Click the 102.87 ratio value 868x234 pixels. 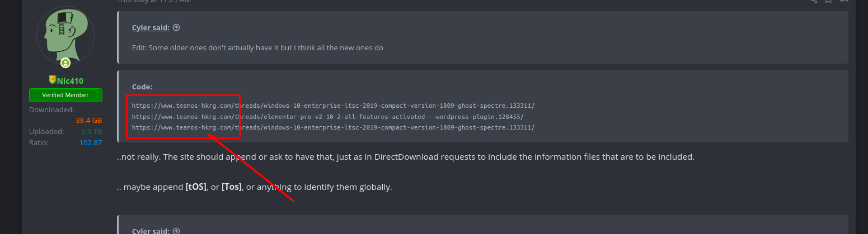[x=91, y=142]
